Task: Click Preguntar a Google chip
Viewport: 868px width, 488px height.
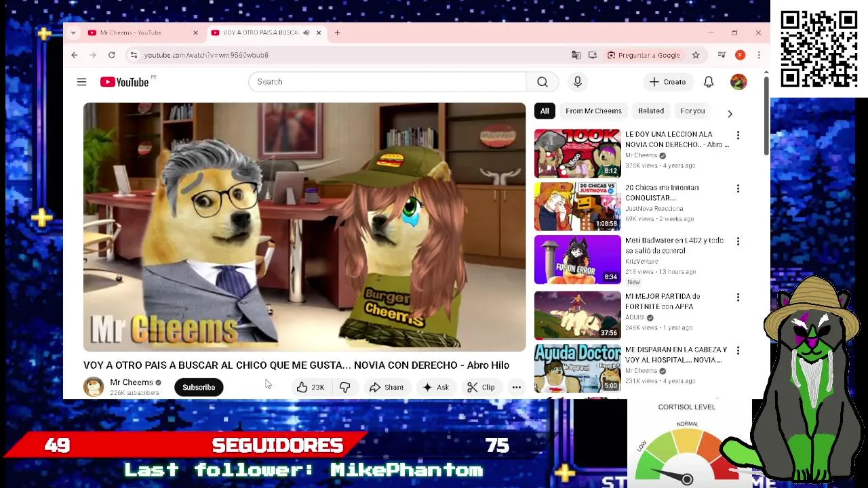Action: 643,55
